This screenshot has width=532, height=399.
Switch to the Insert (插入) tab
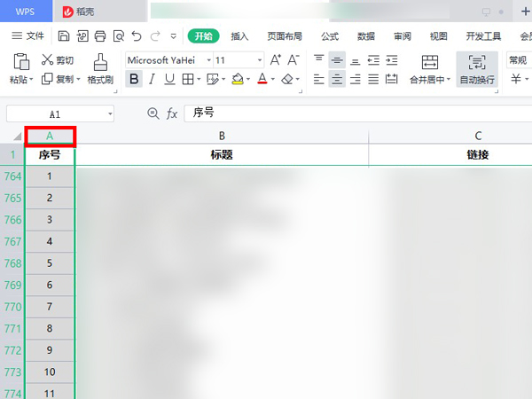[x=239, y=36]
